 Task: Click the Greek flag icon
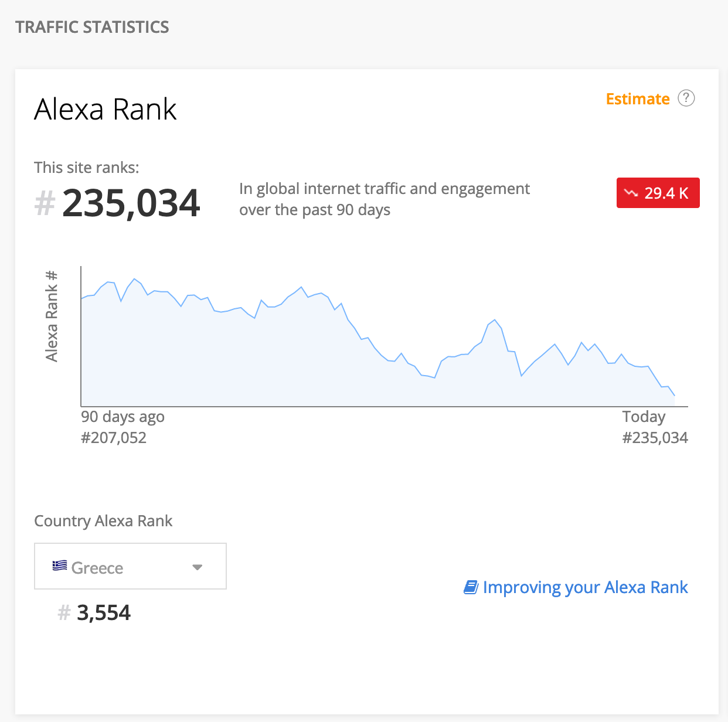click(60, 566)
